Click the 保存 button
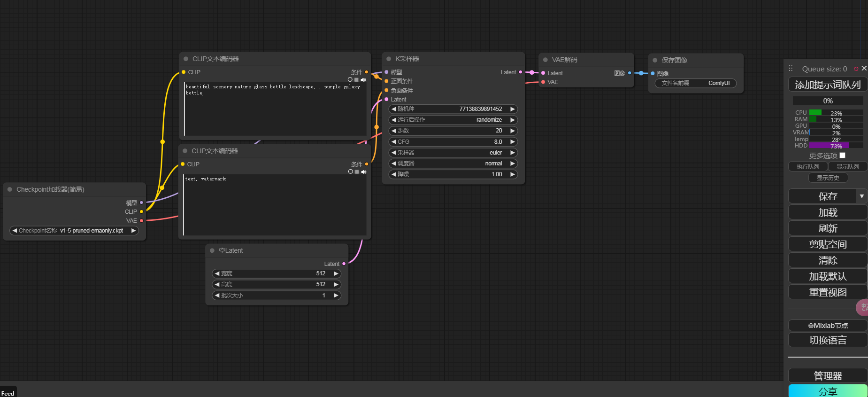868x397 pixels. point(823,196)
